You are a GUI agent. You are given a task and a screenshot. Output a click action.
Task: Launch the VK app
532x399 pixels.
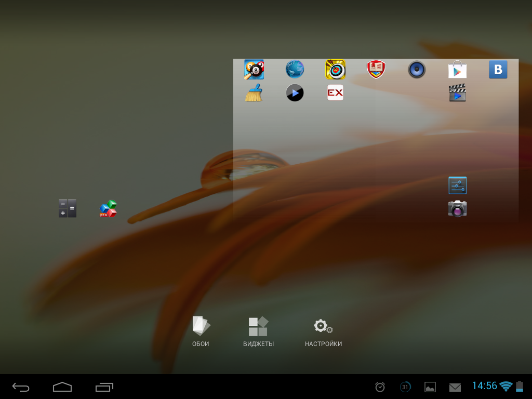tap(498, 70)
